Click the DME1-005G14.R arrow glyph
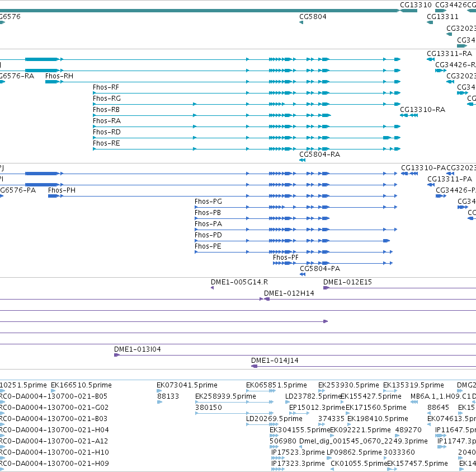Viewport: 476px width, 472px height. pyautogui.click(x=212, y=288)
